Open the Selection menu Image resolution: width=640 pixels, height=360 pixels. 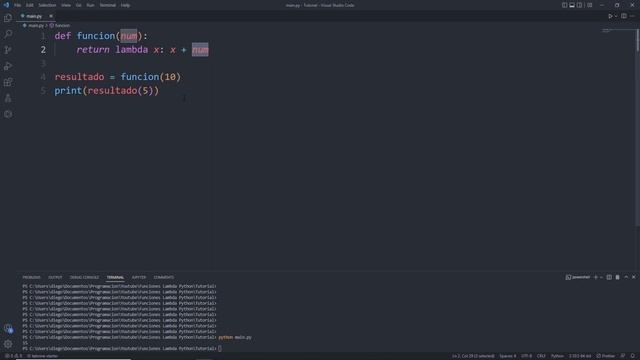[47, 5]
